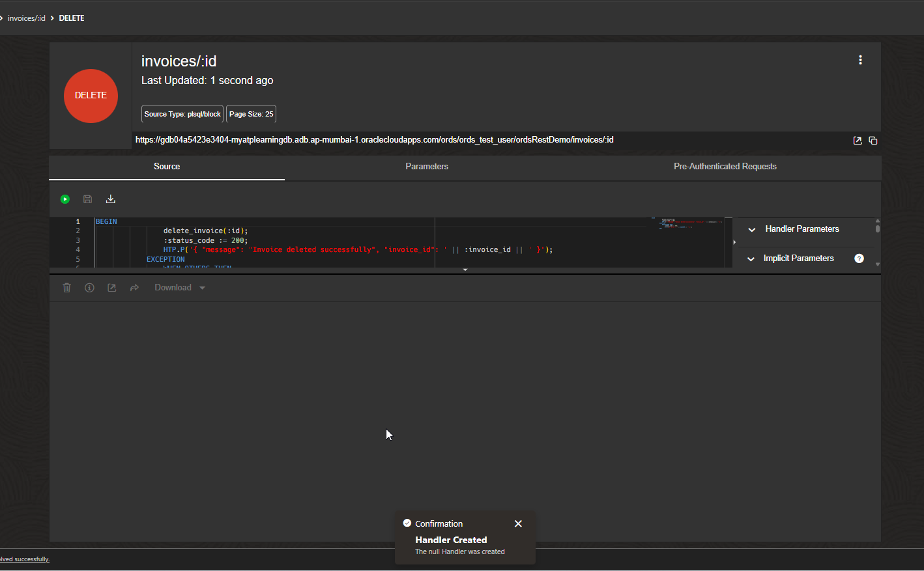Viewport: 924px width, 571px height.
Task: Download the handler source code
Action: coord(110,199)
